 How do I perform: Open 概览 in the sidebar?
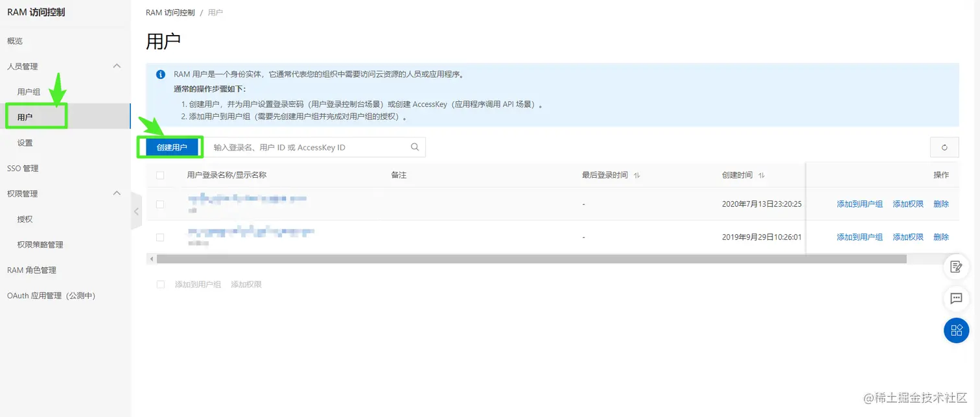(x=15, y=41)
